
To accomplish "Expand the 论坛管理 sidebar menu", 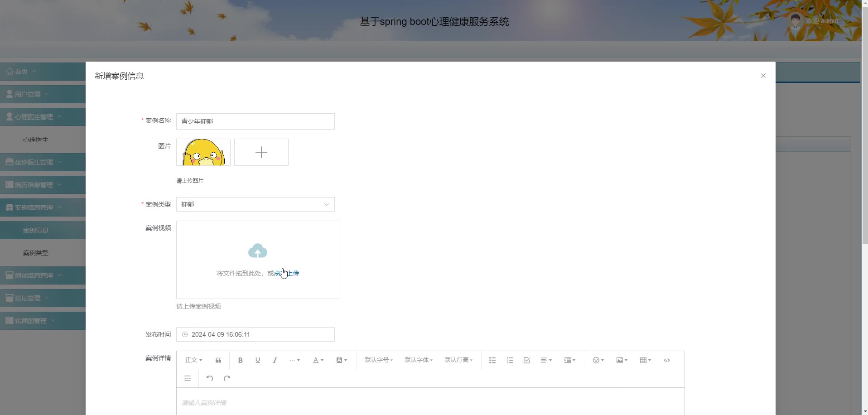I will coord(43,298).
